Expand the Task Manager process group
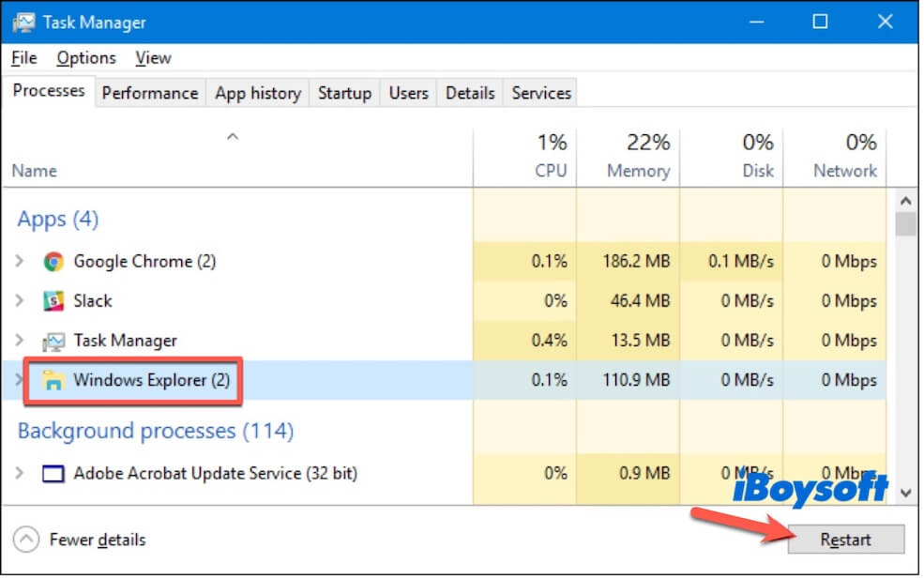 tap(20, 341)
